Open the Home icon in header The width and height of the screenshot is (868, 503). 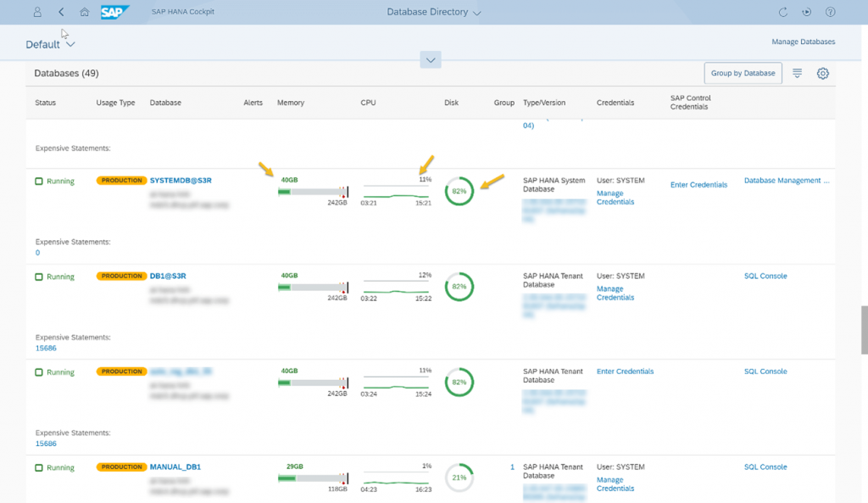click(x=84, y=12)
